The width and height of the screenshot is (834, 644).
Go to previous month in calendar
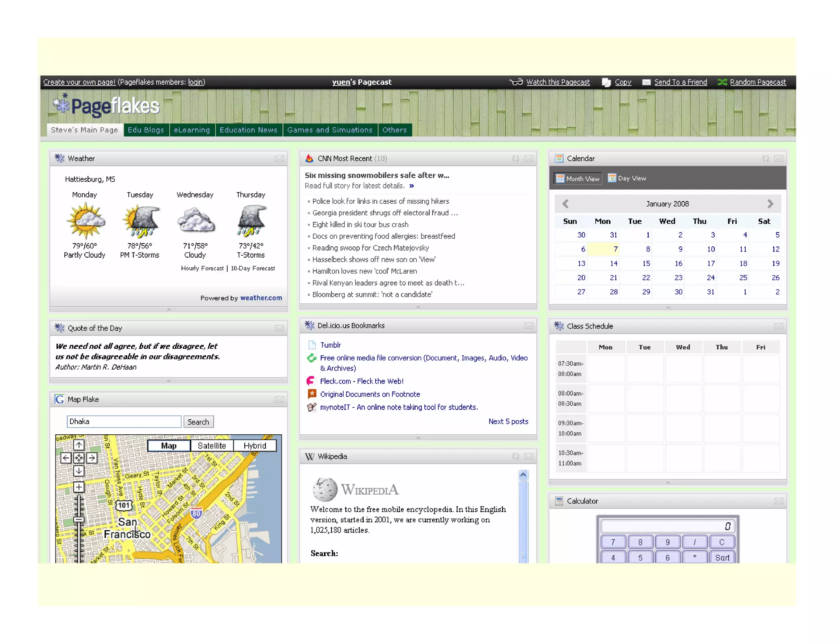[565, 204]
